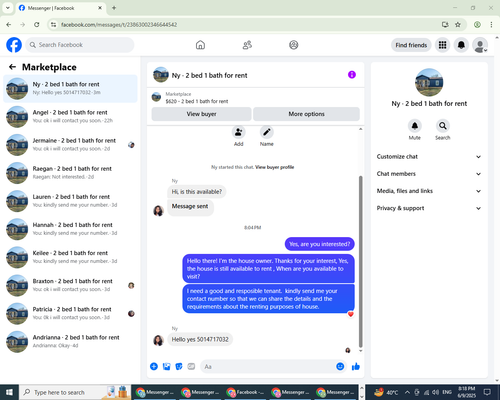Open more actions plus icon in composer
The image size is (500, 400).
point(154,367)
